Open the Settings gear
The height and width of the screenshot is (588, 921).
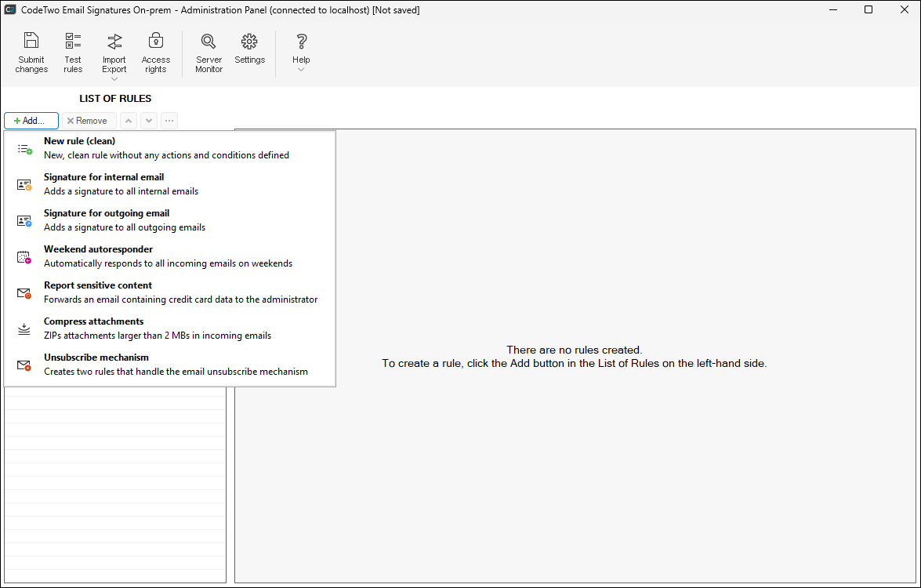click(x=249, y=42)
